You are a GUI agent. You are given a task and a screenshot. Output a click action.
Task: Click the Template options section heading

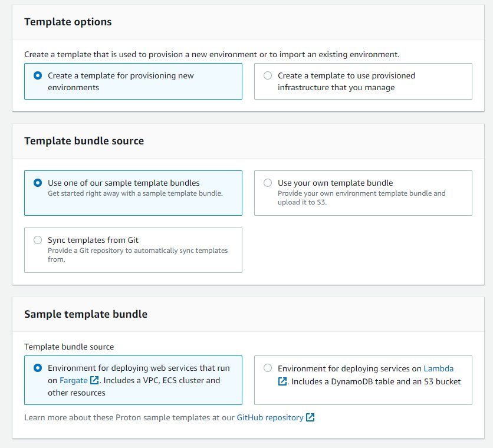(68, 22)
